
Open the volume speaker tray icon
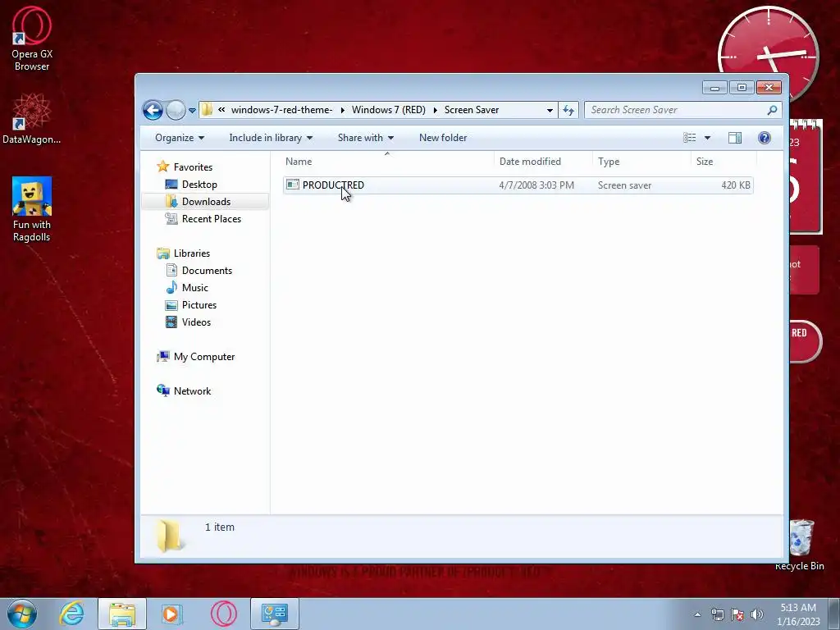757,614
